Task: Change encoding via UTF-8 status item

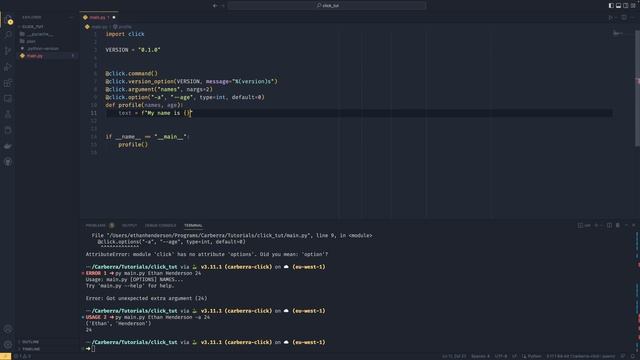Action: click(x=501, y=356)
